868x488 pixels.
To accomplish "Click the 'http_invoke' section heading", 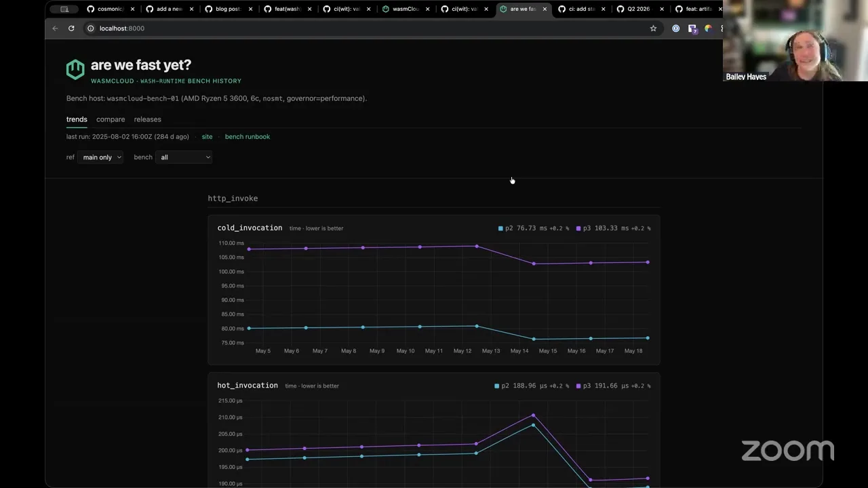I will point(233,199).
